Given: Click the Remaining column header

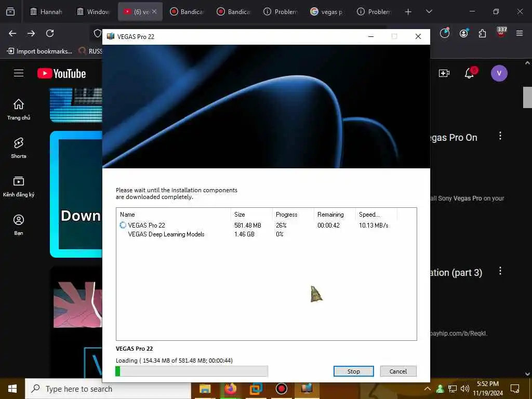Looking at the screenshot, I should pyautogui.click(x=334, y=215).
